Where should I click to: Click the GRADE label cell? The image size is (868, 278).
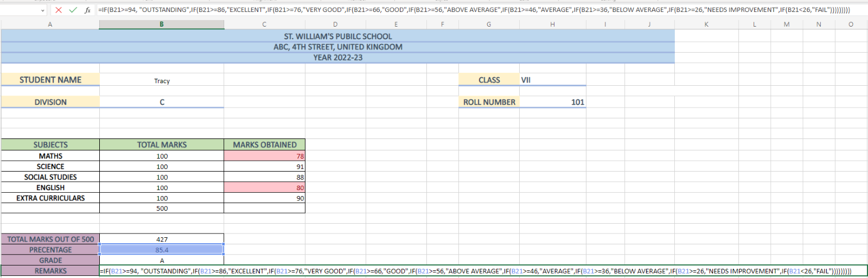tap(50, 261)
